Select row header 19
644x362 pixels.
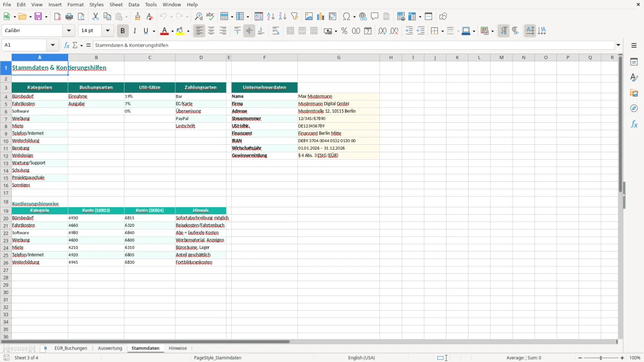coord(6,211)
